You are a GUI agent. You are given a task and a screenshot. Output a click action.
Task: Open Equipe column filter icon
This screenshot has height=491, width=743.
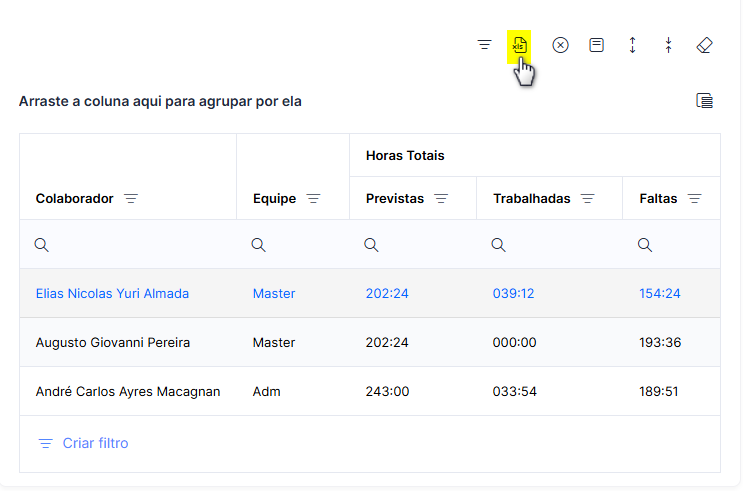coord(314,199)
